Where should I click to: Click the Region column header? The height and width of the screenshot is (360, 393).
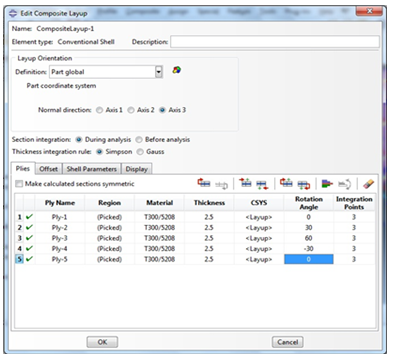point(109,203)
